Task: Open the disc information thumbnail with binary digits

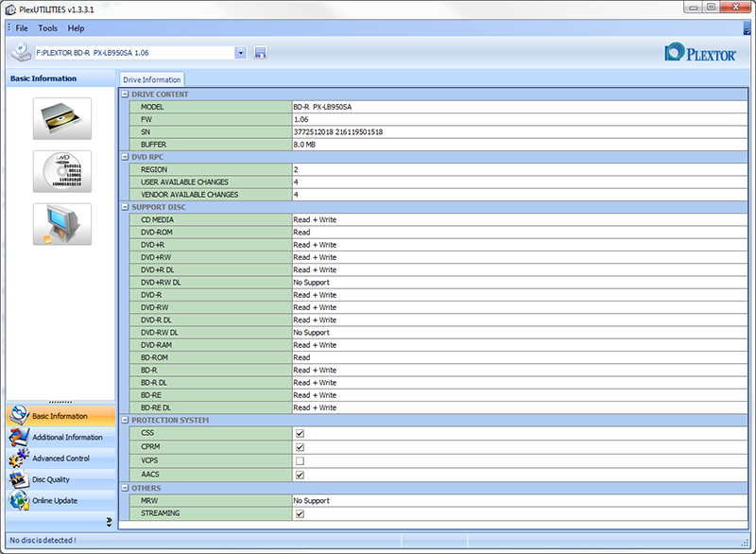Action: pos(62,171)
